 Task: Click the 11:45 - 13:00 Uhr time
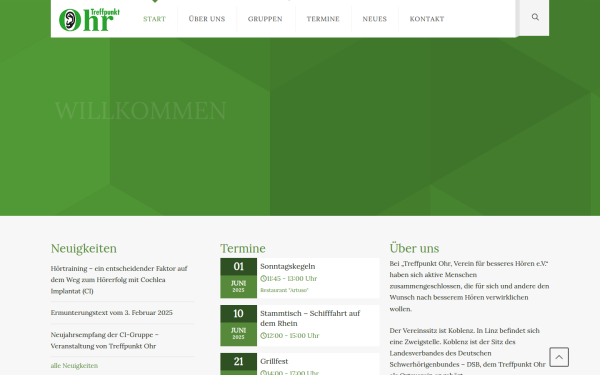pos(292,279)
